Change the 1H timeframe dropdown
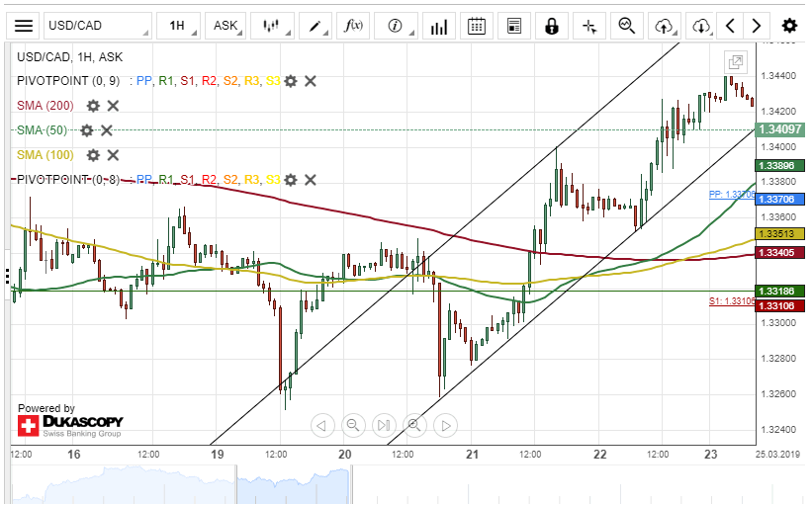 point(178,26)
